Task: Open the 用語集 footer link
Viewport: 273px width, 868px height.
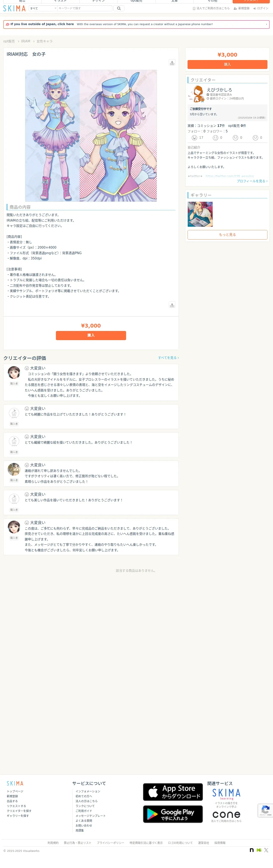Action: 80,831
